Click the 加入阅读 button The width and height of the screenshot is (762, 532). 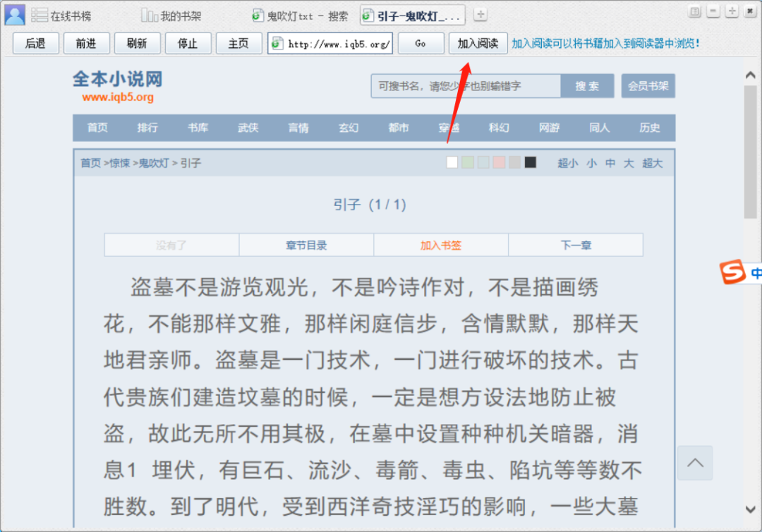[478, 44]
